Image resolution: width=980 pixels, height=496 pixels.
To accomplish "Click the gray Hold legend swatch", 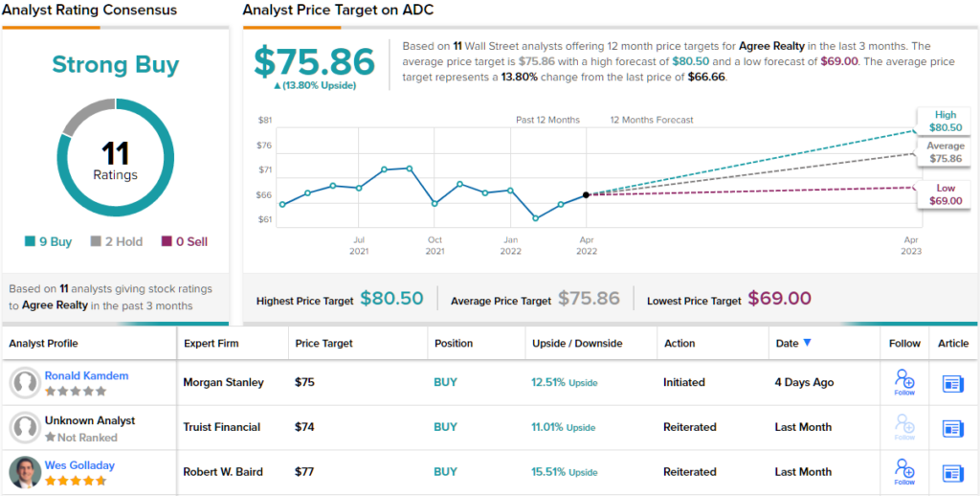I will coord(97,242).
